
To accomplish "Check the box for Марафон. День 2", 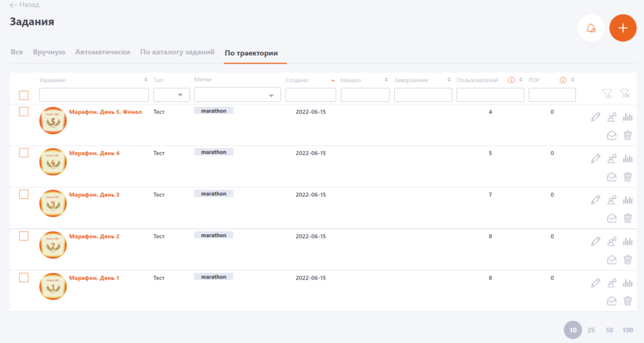I will [x=24, y=236].
